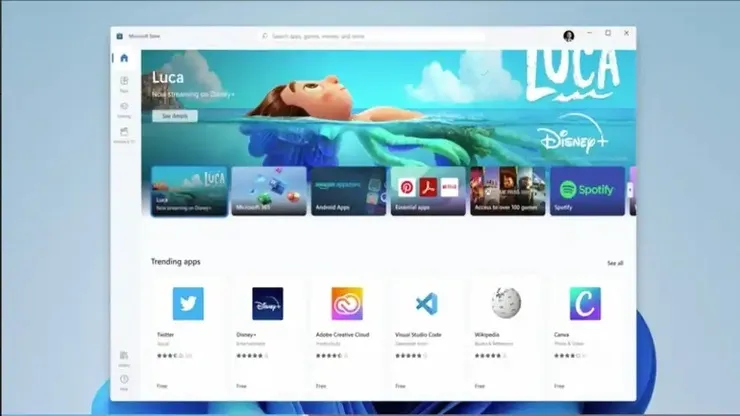Select the Essential apps carousel thumbnail
This screenshot has width=740, height=416.
click(x=428, y=191)
